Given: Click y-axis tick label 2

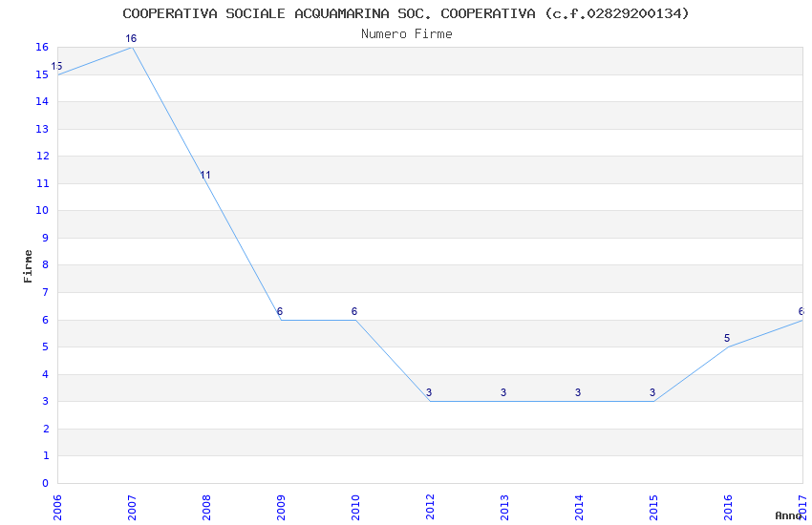Looking at the screenshot, I should pos(46,429).
